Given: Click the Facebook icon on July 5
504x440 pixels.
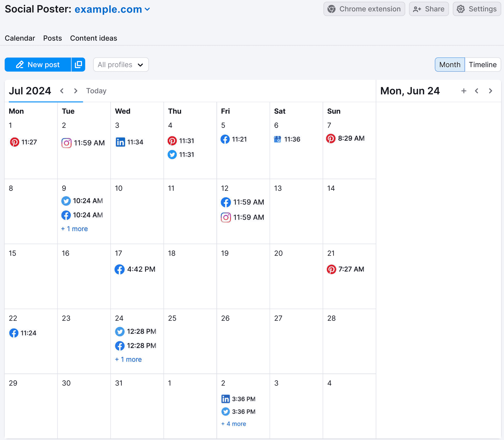Looking at the screenshot, I should coord(225,139).
